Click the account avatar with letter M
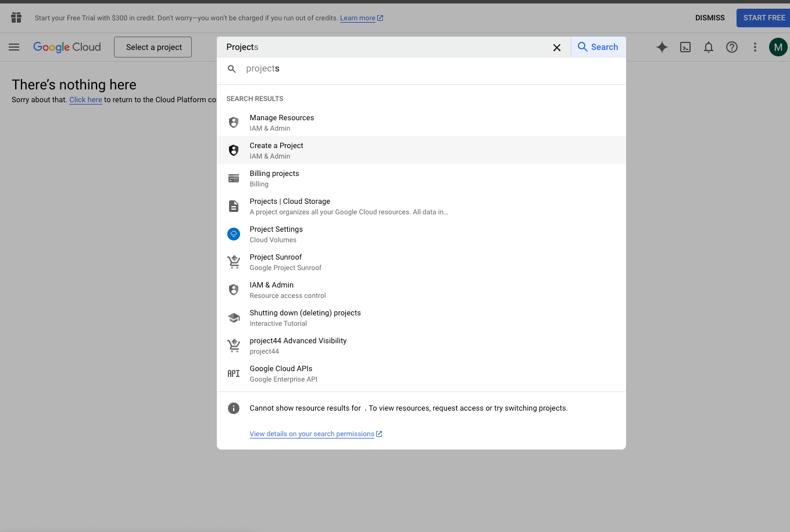790x532 pixels. (x=778, y=47)
